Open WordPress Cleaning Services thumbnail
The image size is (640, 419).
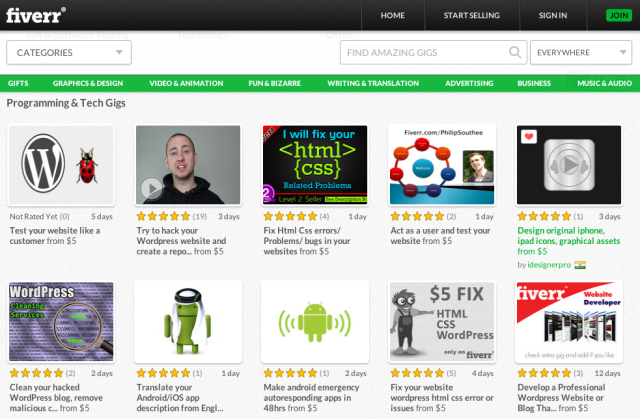[61, 321]
